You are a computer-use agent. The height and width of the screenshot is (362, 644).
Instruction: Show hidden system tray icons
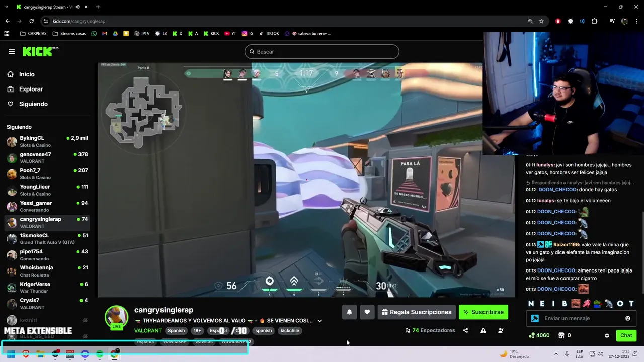pyautogui.click(x=556, y=354)
